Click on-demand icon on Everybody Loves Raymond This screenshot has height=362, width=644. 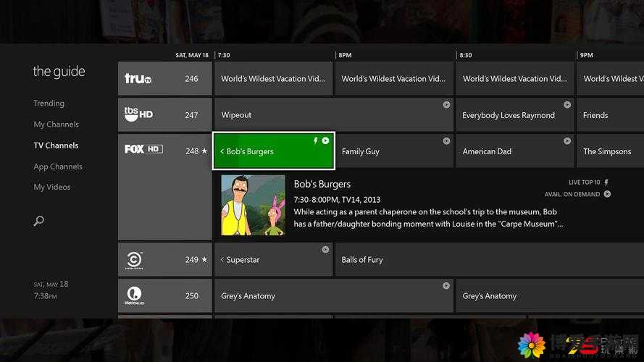[x=567, y=105]
